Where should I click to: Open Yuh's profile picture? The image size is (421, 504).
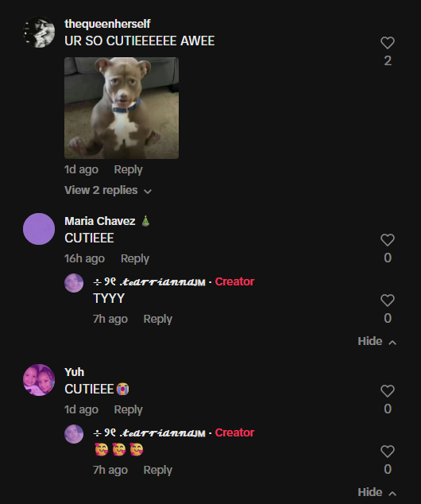(x=39, y=380)
